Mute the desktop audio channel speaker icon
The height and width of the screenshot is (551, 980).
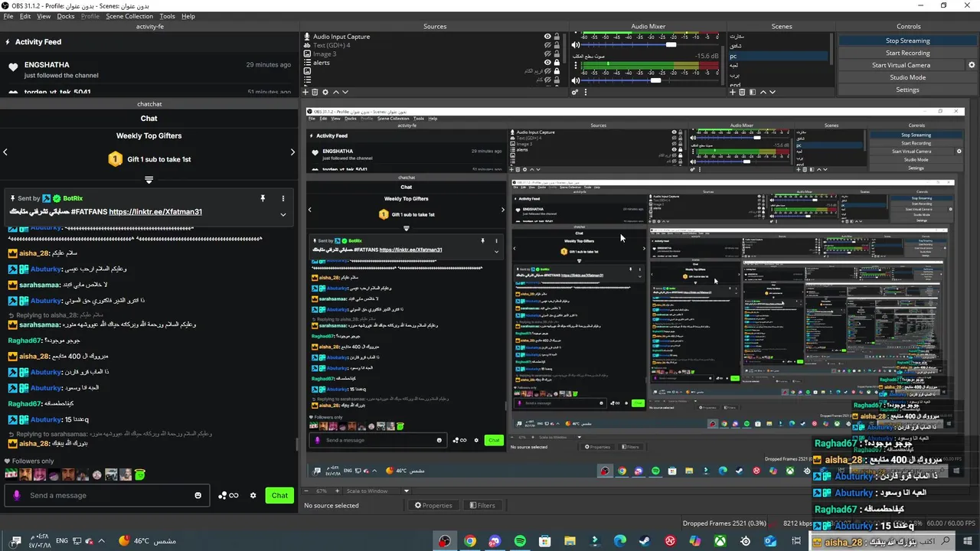coord(576,80)
